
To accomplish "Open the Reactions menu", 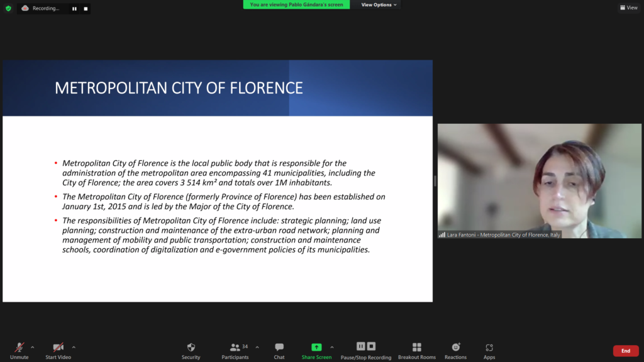I will point(456,348).
